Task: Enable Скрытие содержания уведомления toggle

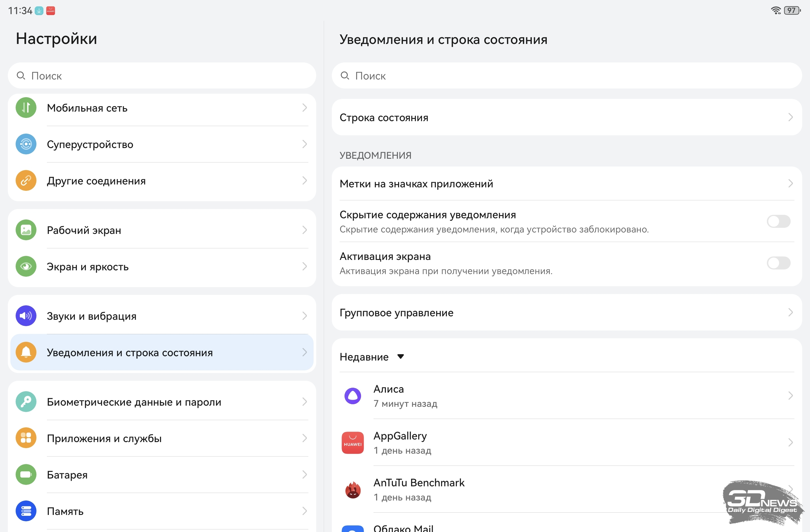Action: coord(778,221)
